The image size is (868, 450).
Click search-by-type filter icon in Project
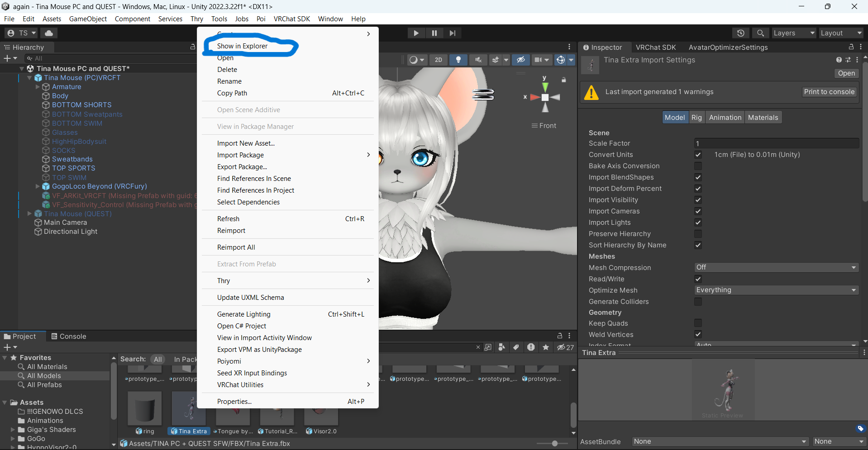tap(501, 347)
